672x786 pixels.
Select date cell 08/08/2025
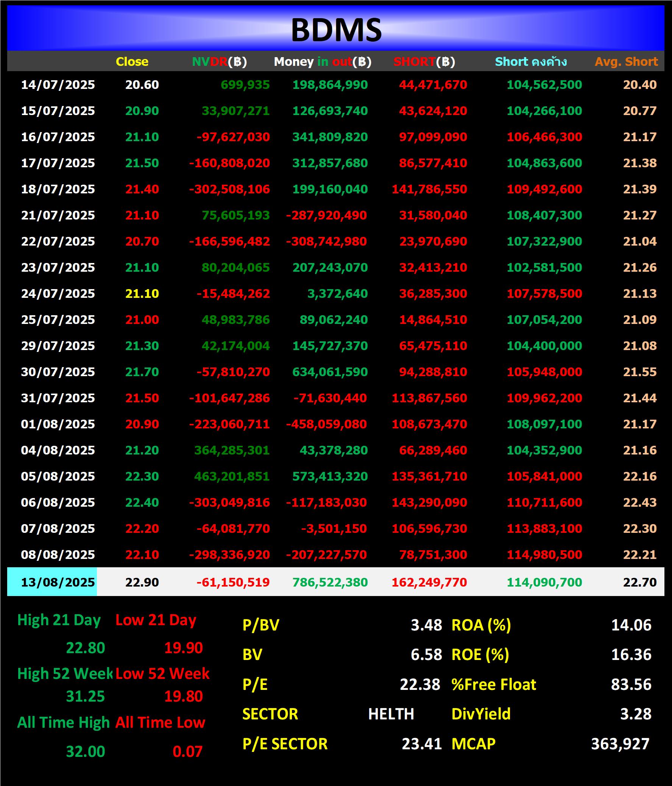58,555
